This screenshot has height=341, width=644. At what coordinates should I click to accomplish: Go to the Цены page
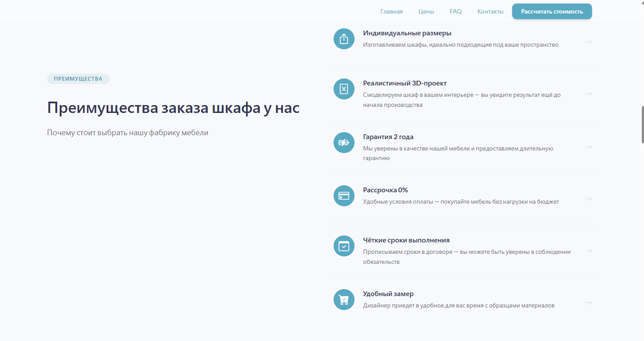426,12
